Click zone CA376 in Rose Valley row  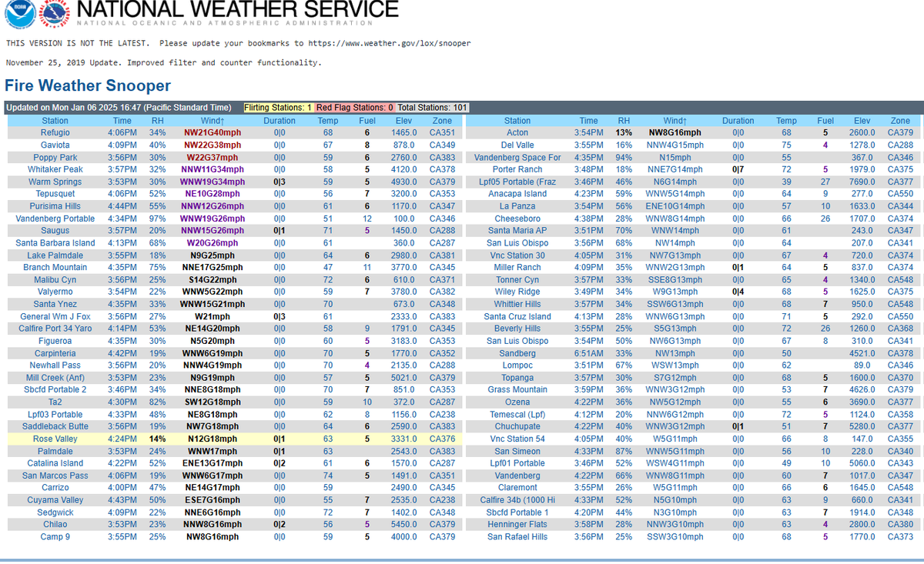click(442, 439)
